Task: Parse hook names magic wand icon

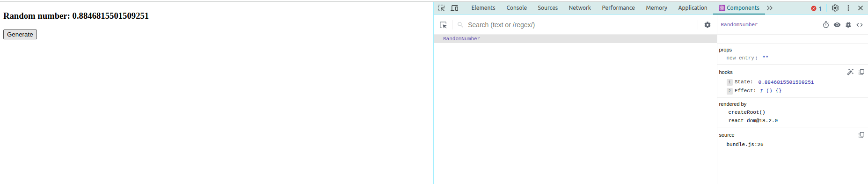Action: click(850, 72)
